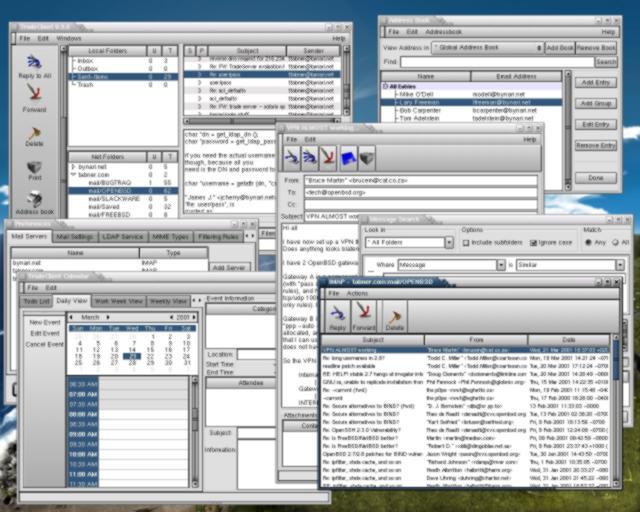This screenshot has width=640, height=512.
Task: Click Reply to All icon in main mail window
Action: [x=34, y=62]
